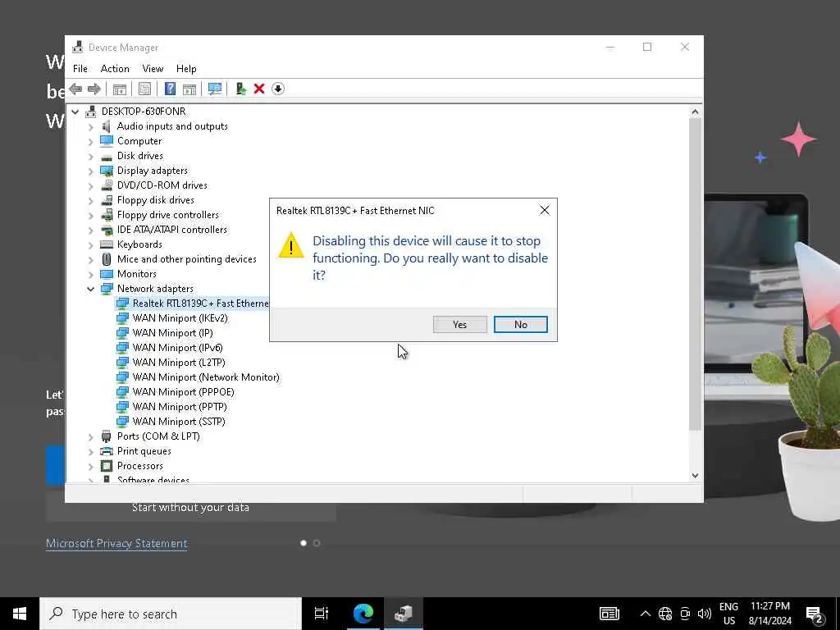This screenshot has width=840, height=630.
Task: Open the News and interests taskbar icon
Action: 609,614
